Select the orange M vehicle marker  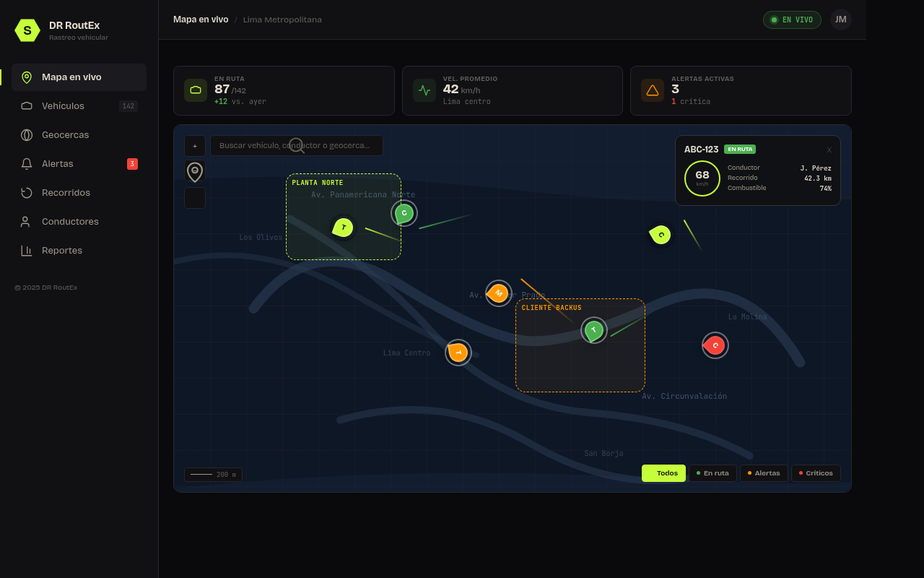(498, 293)
